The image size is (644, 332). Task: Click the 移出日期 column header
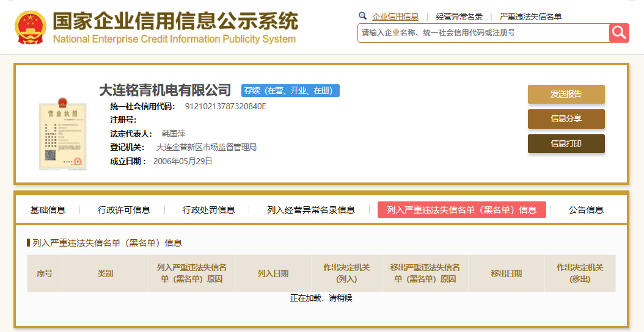tap(507, 273)
